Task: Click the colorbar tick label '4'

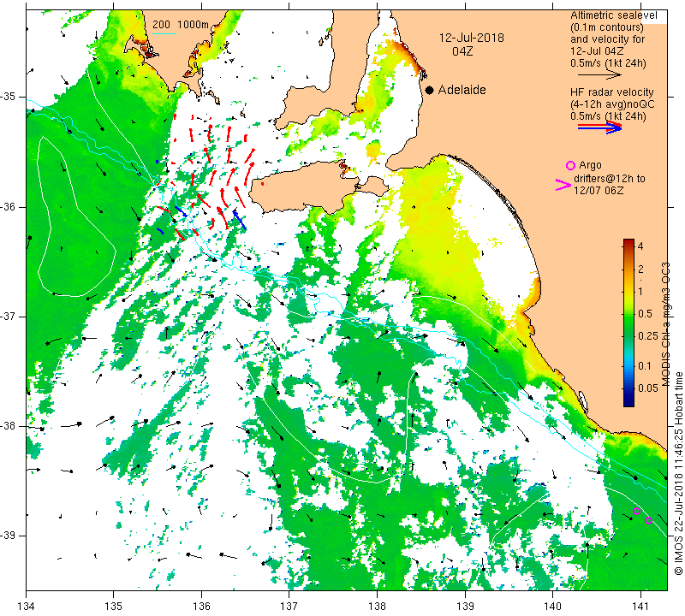Action: click(640, 246)
